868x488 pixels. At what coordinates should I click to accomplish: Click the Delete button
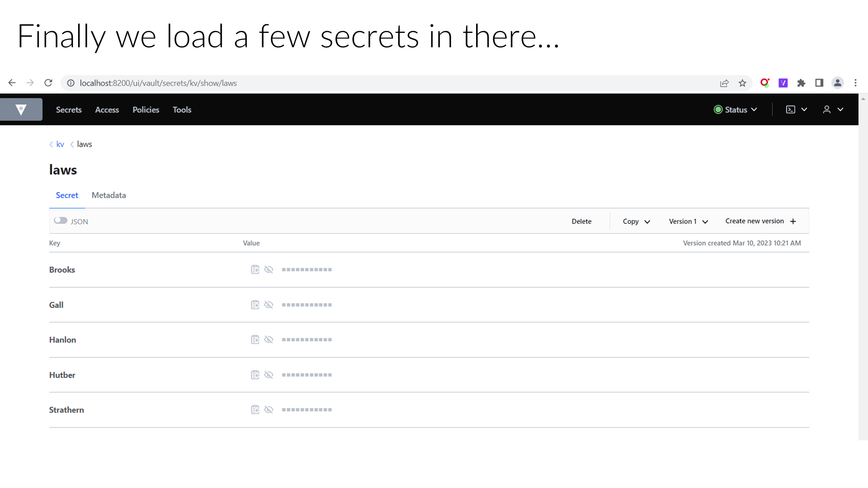coord(582,222)
